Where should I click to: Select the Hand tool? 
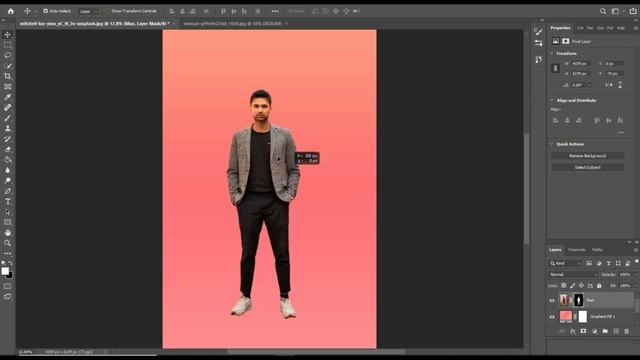(x=7, y=233)
